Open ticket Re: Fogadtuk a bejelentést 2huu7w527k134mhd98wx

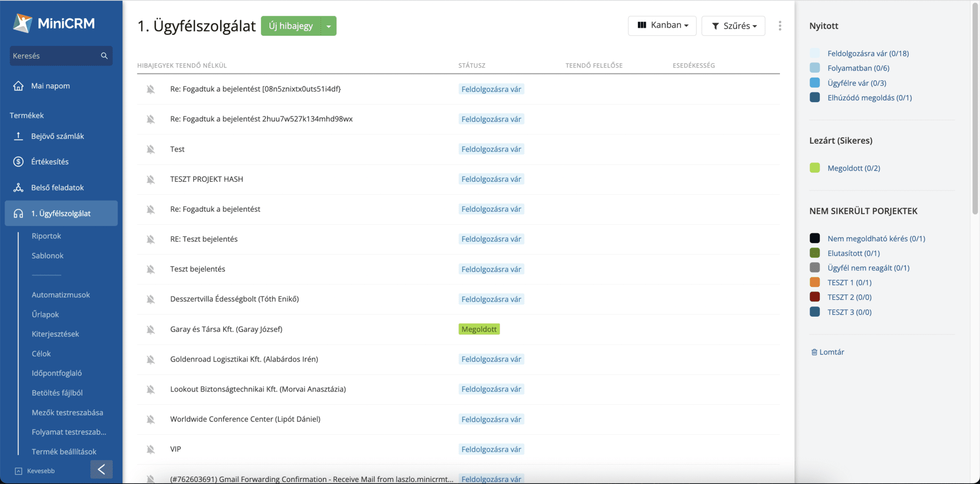[261, 119]
